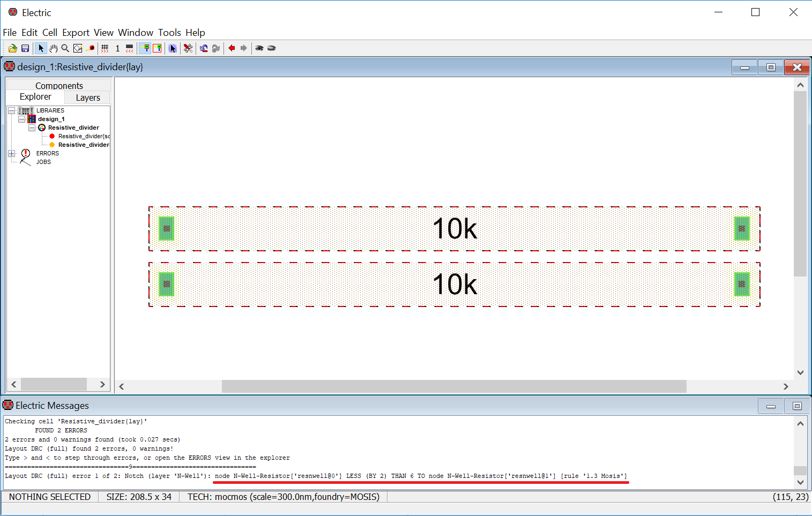Select the Measure tape tool

tap(91, 48)
